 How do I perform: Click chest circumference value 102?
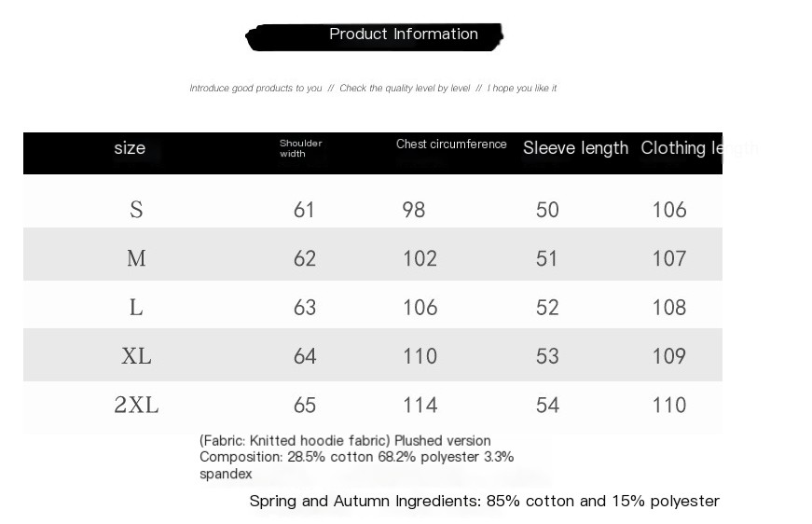tap(420, 258)
